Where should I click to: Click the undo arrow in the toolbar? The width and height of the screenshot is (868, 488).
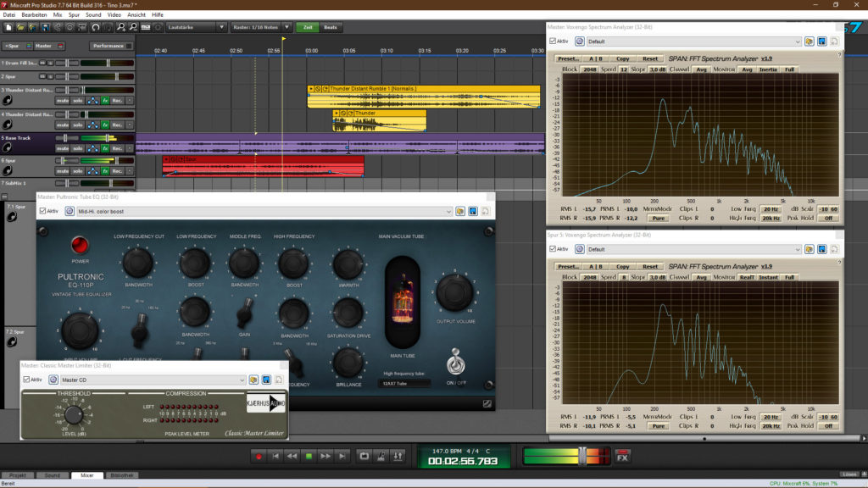[95, 27]
